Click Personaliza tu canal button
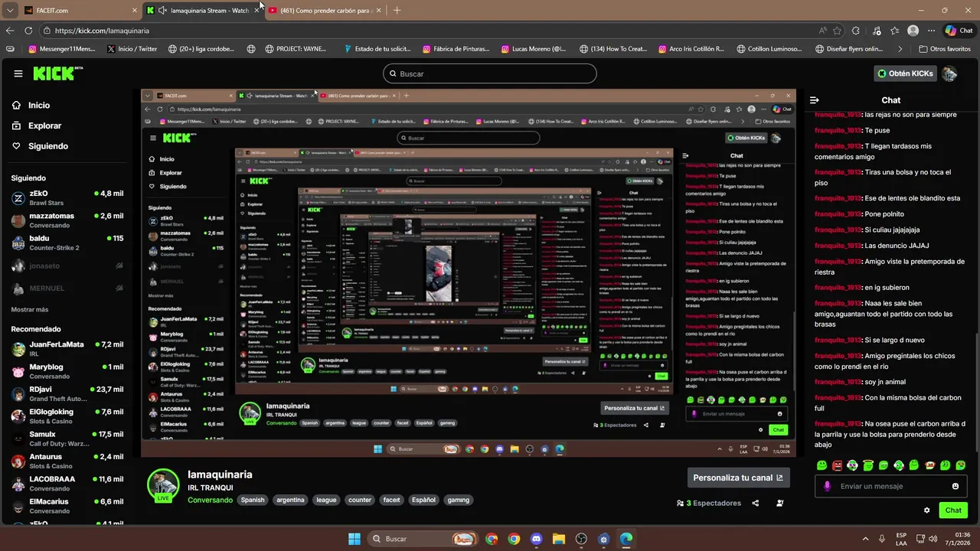The image size is (980, 551). 738,478
